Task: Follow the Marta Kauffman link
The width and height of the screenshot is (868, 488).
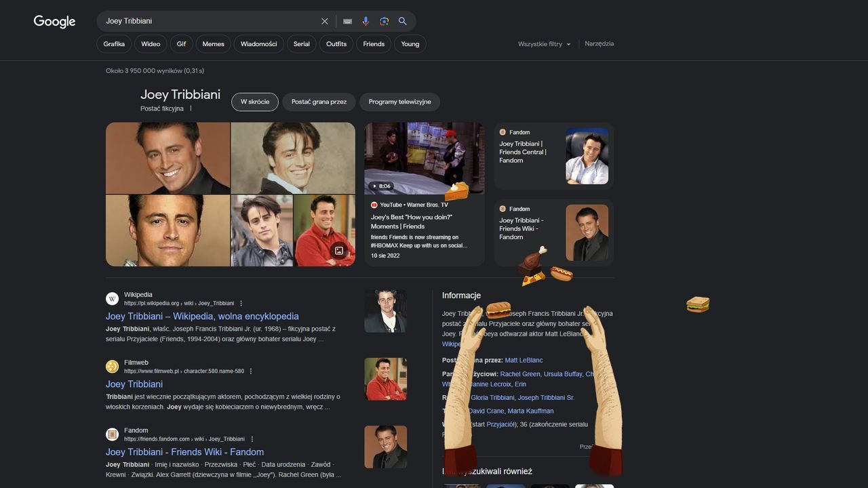Action: [x=531, y=411]
